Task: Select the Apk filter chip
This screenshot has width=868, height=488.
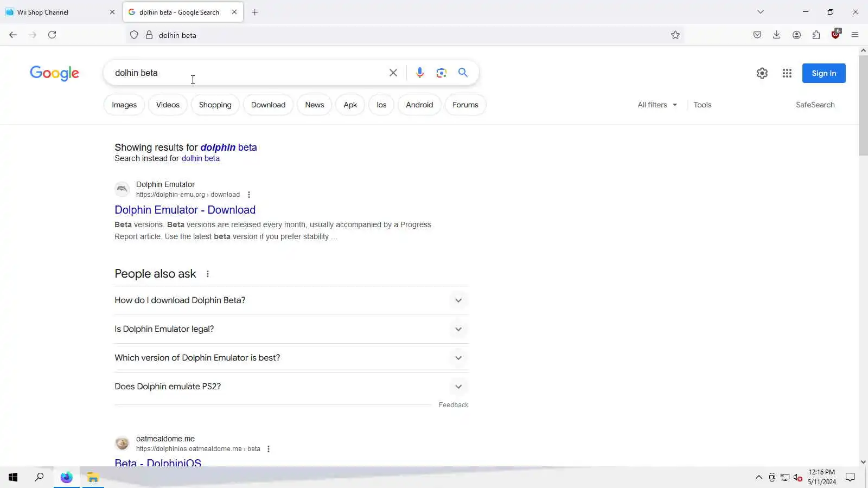Action: tap(350, 105)
